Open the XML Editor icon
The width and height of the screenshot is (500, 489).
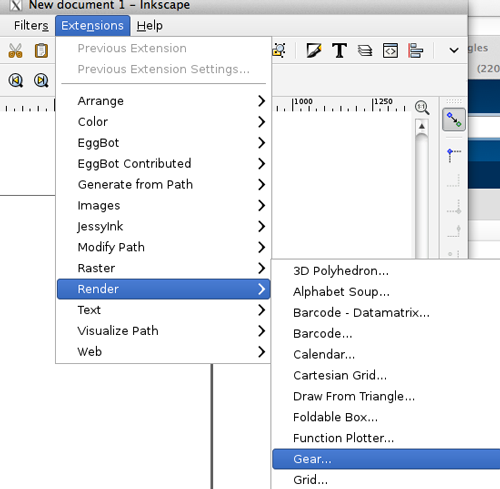pos(390,51)
